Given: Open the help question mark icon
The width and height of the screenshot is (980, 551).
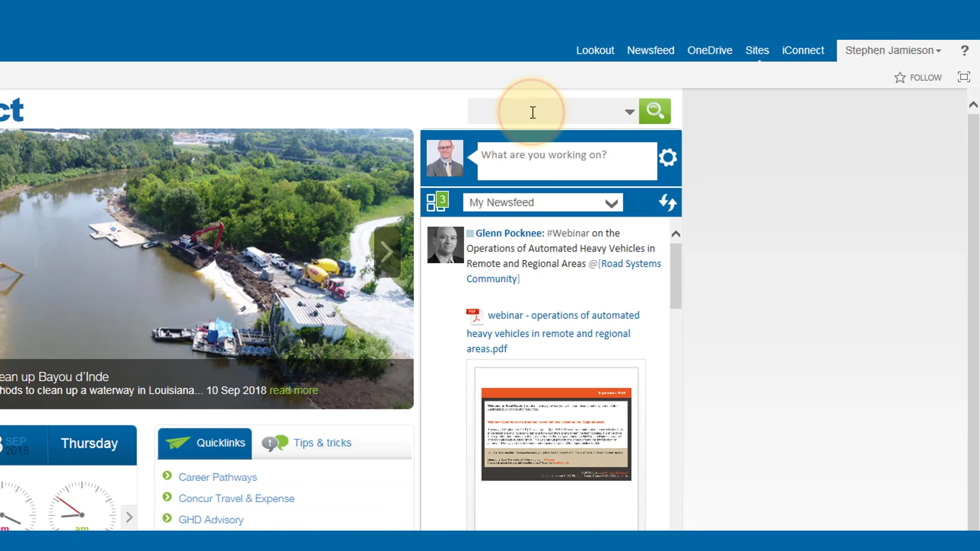Looking at the screenshot, I should [964, 51].
